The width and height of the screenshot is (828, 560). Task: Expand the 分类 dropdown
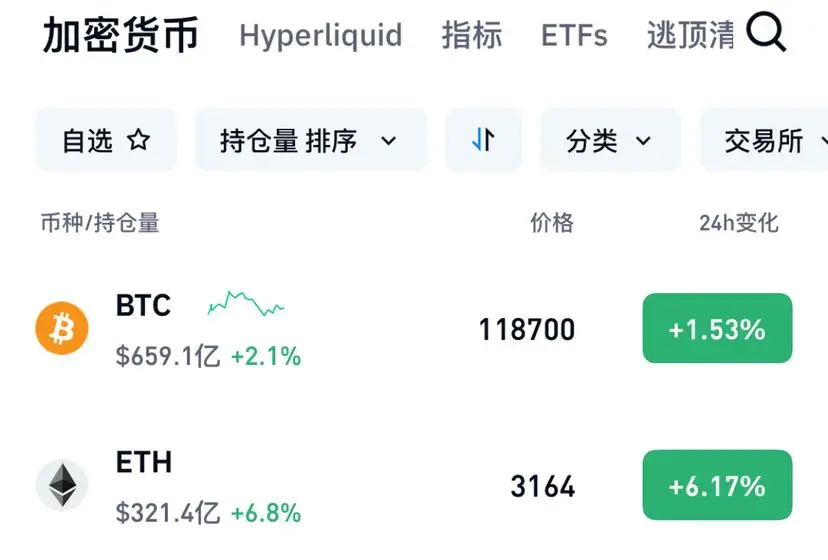coord(610,140)
